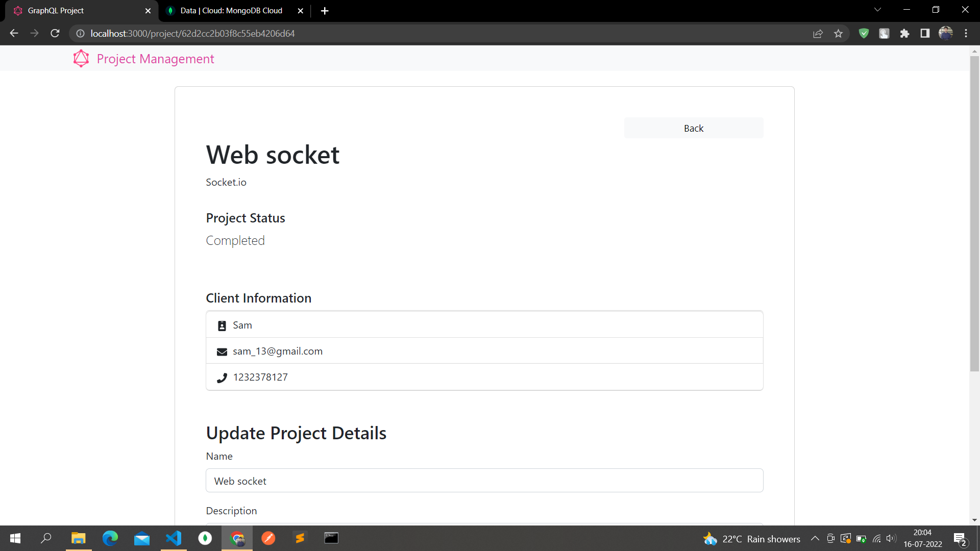Open the notification center
The image size is (980, 551).
(x=960, y=539)
